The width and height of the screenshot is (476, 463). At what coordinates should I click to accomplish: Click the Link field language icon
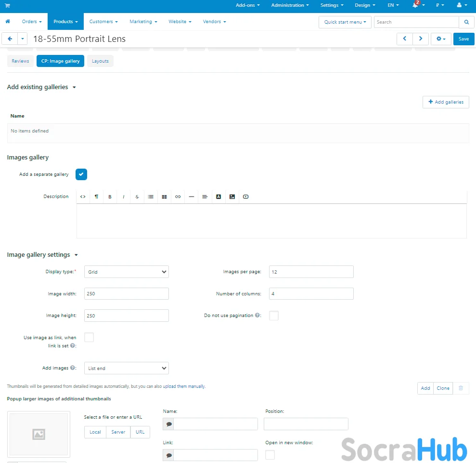pyautogui.click(x=168, y=455)
